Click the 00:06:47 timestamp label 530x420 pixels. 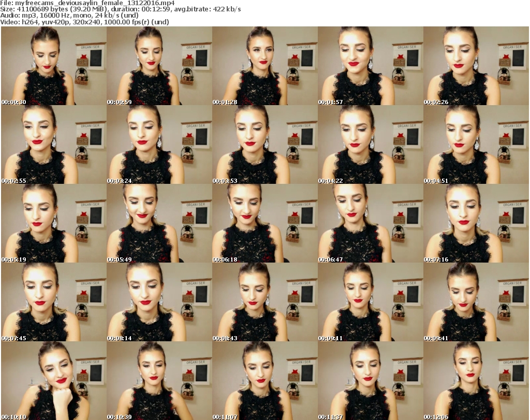tap(331, 259)
